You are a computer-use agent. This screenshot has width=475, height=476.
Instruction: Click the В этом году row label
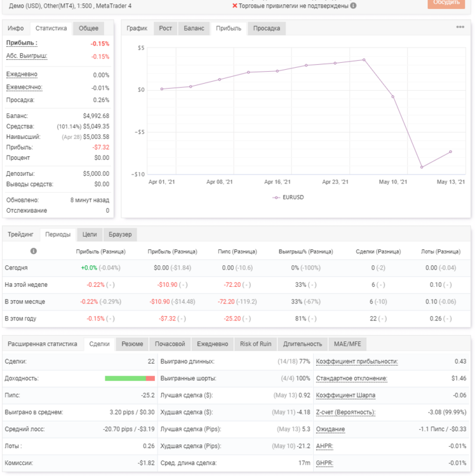click(20, 319)
